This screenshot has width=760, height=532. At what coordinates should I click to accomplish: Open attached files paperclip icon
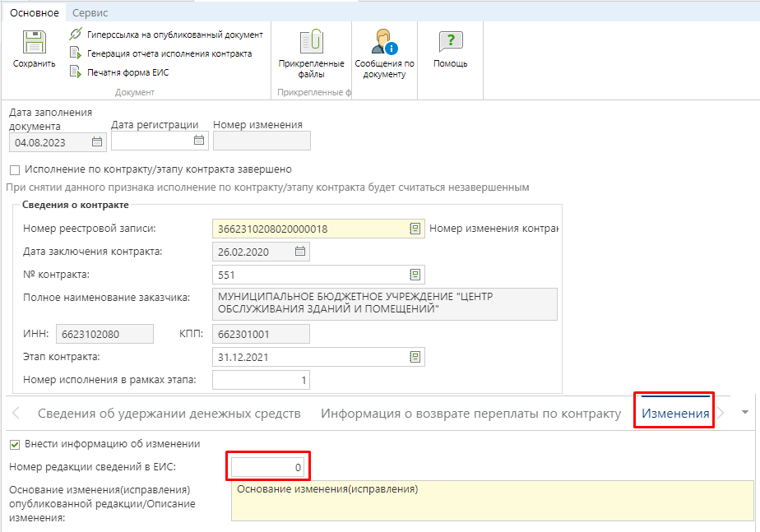click(x=311, y=43)
